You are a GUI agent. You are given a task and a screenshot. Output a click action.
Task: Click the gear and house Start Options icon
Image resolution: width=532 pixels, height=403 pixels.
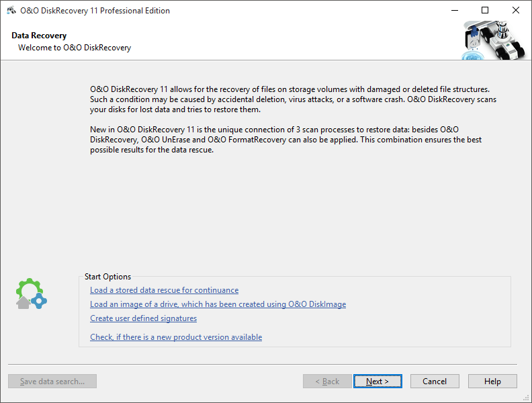click(32, 294)
